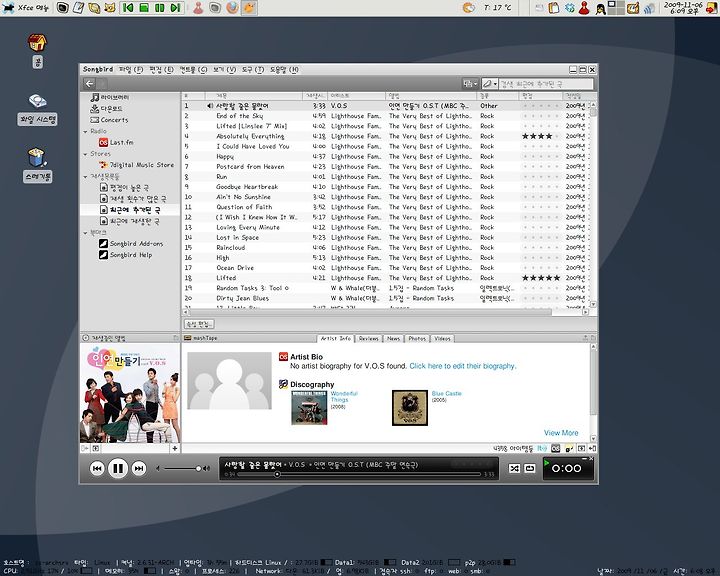Open the Edit (E) menu

pyautogui.click(x=161, y=69)
